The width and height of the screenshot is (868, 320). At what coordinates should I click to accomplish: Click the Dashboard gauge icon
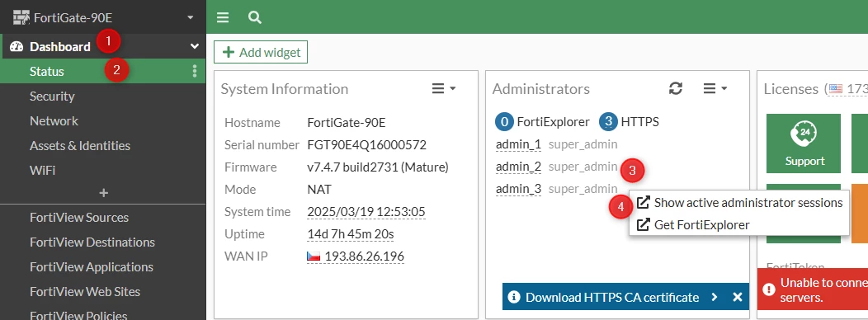[17, 46]
